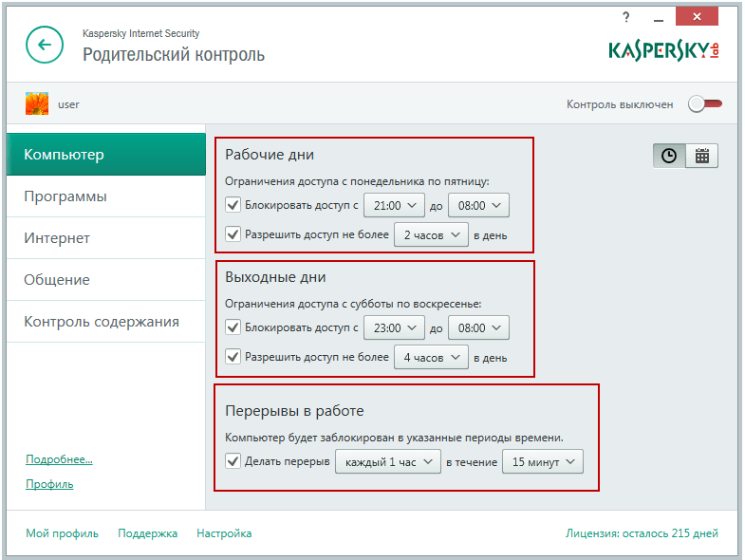745x560 pixels.
Task: Open the "Профиль" link
Action: (49, 484)
